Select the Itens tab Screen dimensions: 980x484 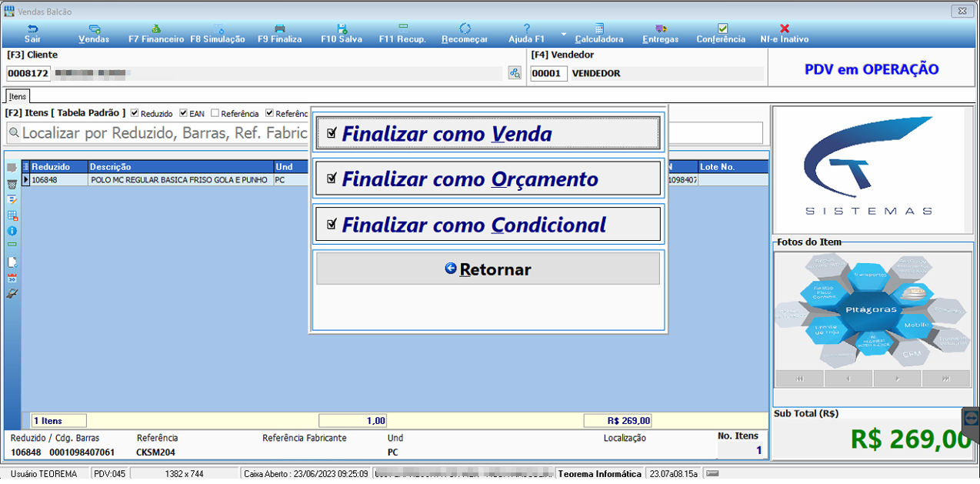[x=18, y=96]
